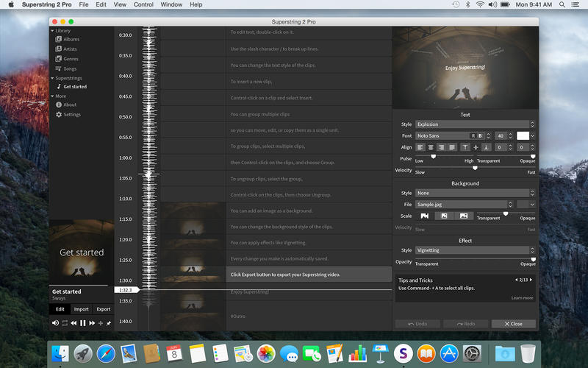588x368 pixels.
Task: Choose the first Scale mode icon
Action: (425, 216)
